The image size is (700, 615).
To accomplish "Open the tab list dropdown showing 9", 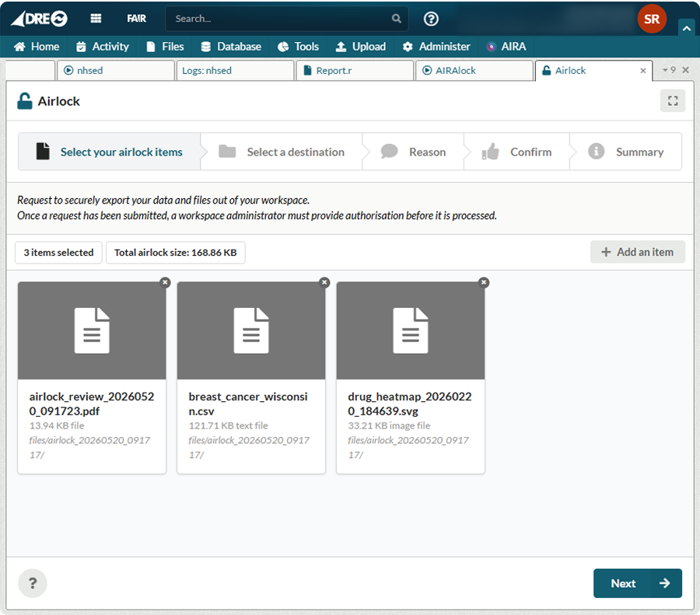I will pos(669,70).
